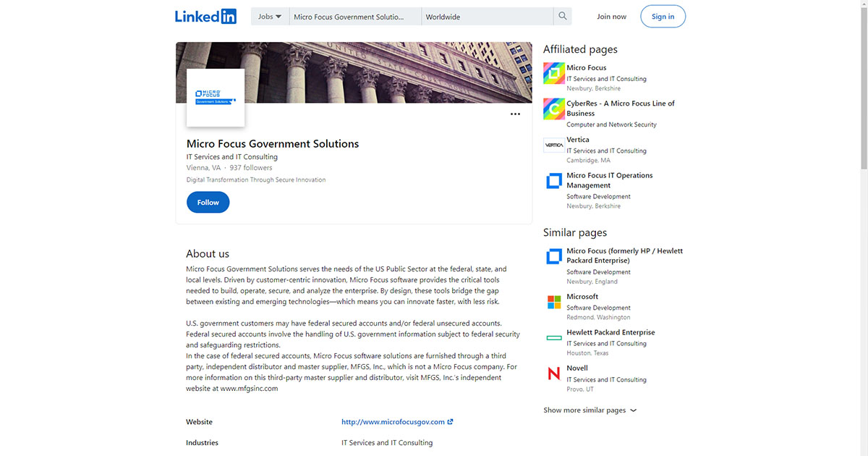The height and width of the screenshot is (456, 868).
Task: Open the Jobs search category dropdown
Action: click(x=270, y=17)
